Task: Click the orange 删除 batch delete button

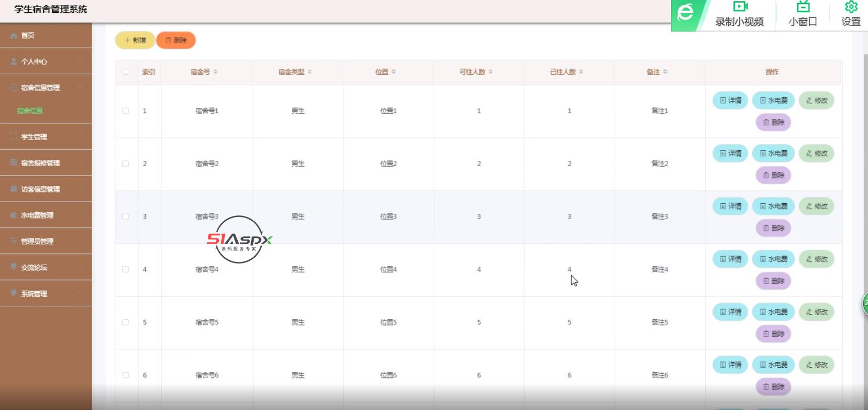Action: tap(176, 41)
